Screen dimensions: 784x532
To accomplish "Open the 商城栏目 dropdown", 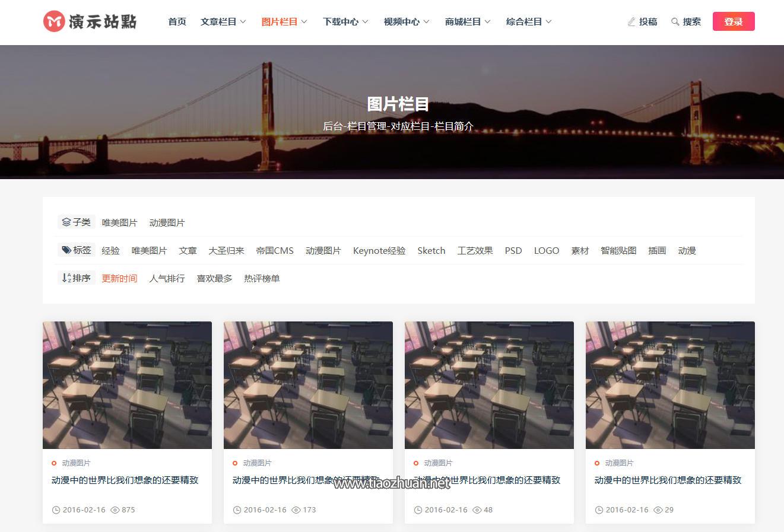I will (467, 22).
